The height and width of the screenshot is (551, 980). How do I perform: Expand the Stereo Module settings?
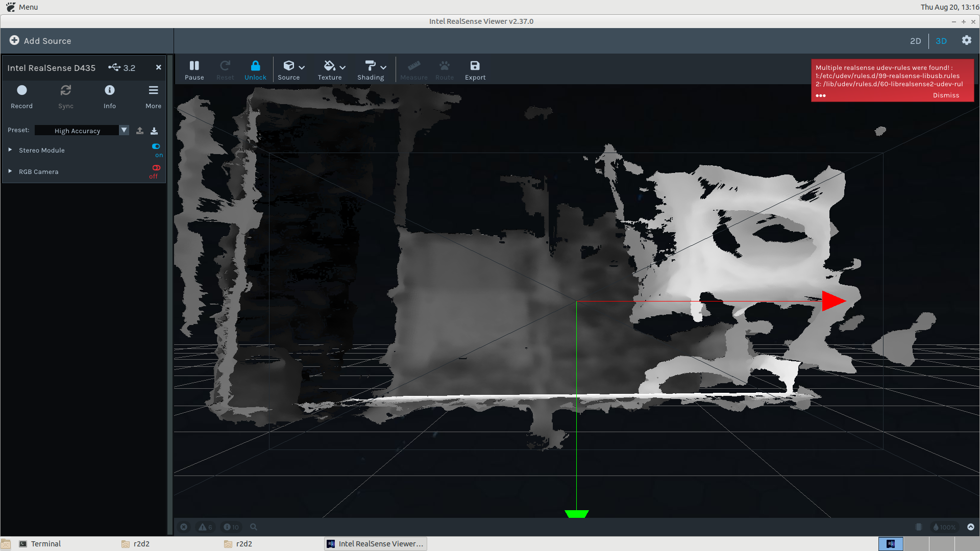click(x=9, y=150)
